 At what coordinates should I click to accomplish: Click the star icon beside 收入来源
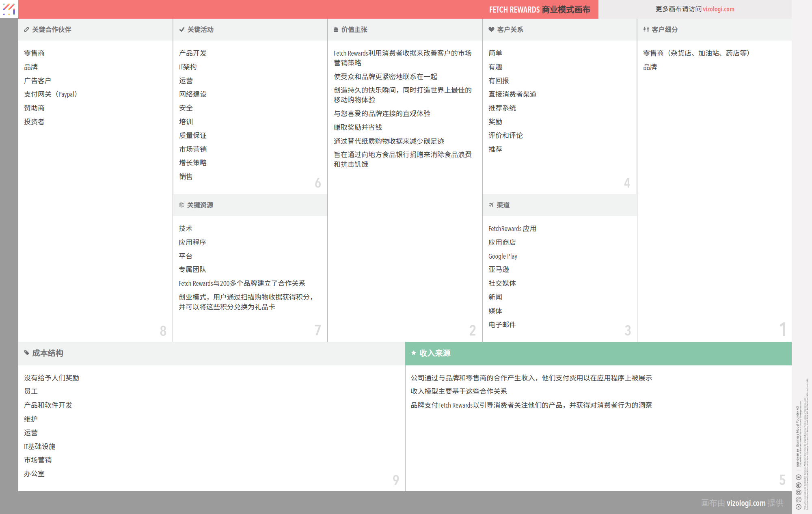[413, 353]
